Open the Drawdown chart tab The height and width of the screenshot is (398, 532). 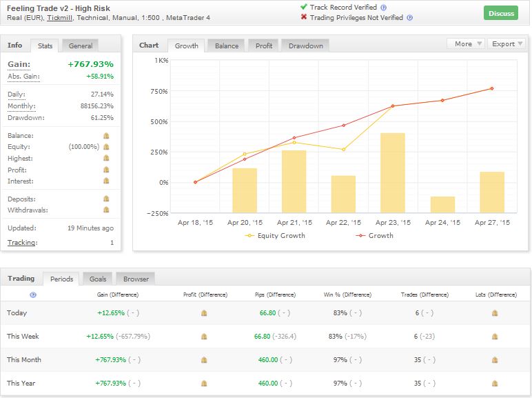pyautogui.click(x=305, y=46)
